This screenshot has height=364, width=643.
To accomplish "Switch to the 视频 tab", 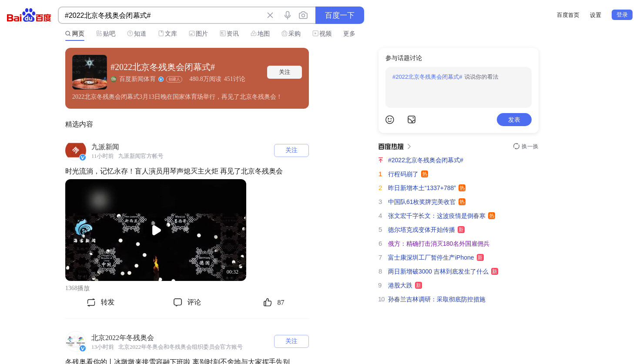I will [322, 33].
